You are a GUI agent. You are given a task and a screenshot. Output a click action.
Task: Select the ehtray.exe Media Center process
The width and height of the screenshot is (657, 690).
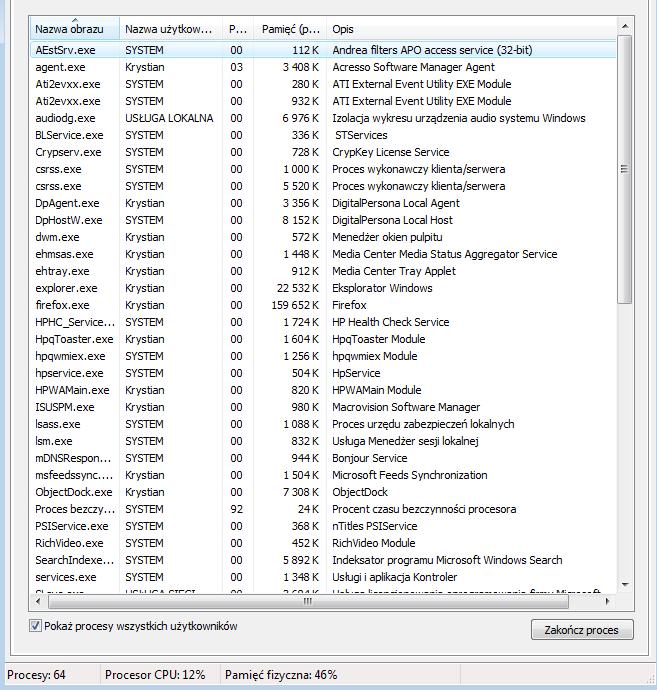coord(62,271)
